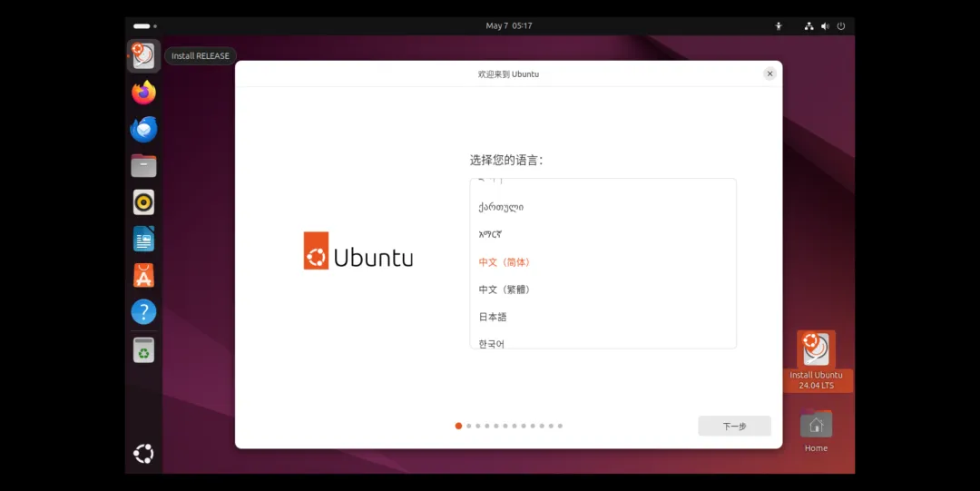Open the Trash icon in dock
This screenshot has width=980, height=491.
(143, 350)
